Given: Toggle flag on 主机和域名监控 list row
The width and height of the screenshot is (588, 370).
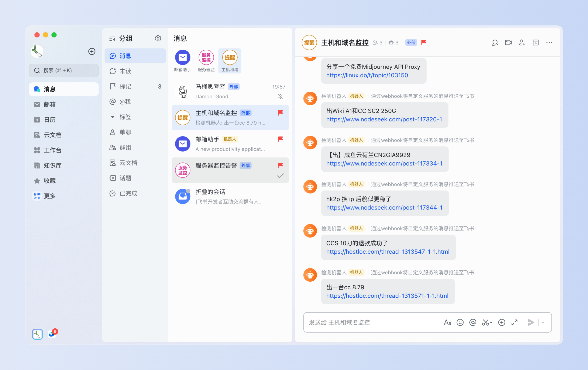Looking at the screenshot, I should click(280, 113).
